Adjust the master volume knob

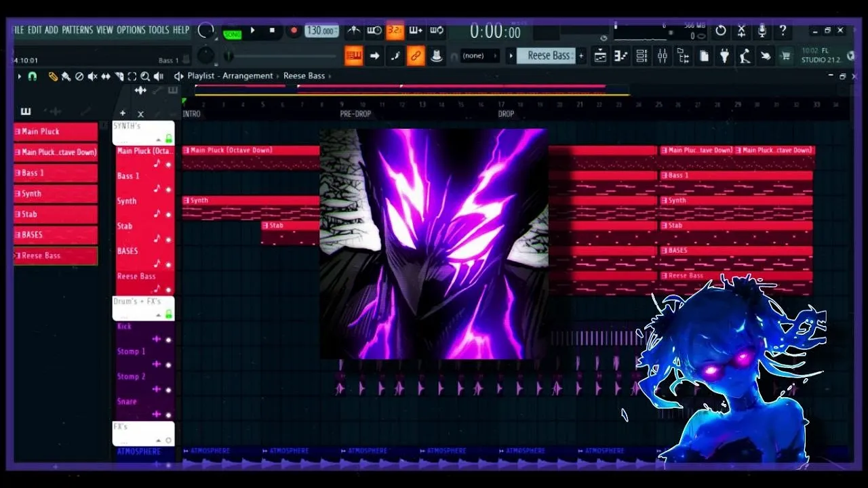(205, 31)
